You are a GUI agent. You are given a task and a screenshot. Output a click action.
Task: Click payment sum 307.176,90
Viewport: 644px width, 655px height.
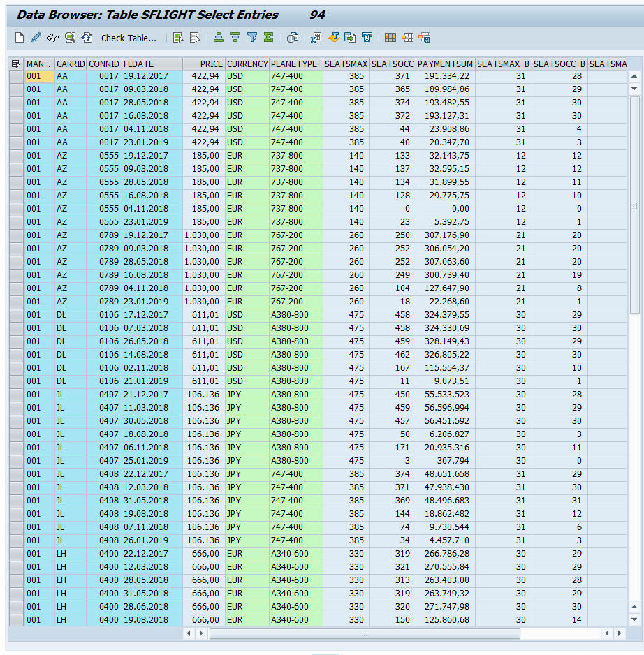pos(446,235)
